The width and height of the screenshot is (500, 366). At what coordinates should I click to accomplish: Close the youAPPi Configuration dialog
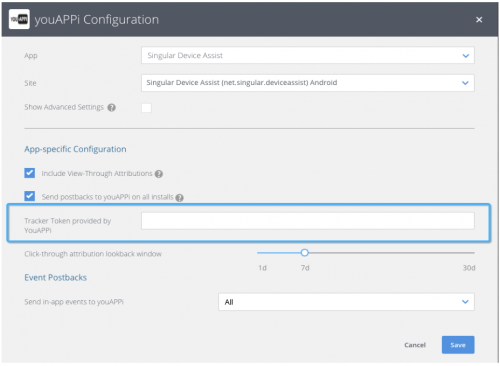(479, 20)
